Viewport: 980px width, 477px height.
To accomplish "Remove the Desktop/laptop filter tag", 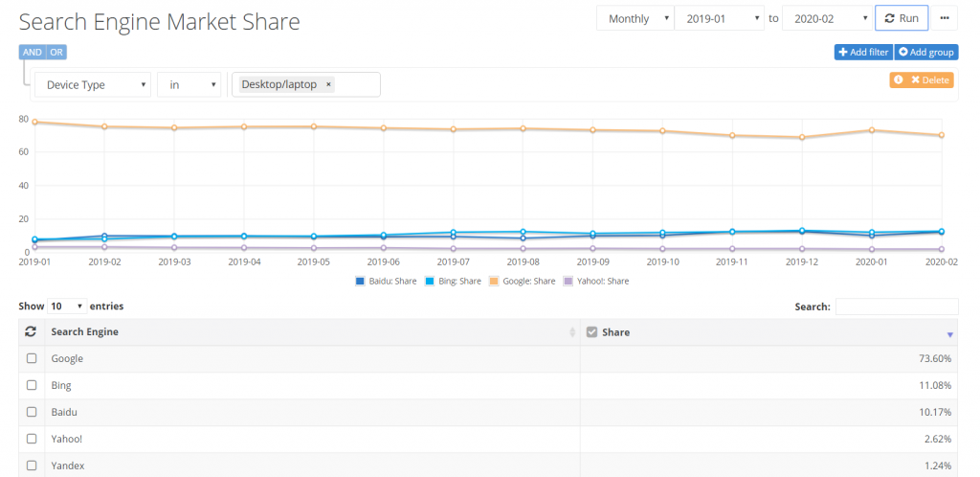I will 328,84.
